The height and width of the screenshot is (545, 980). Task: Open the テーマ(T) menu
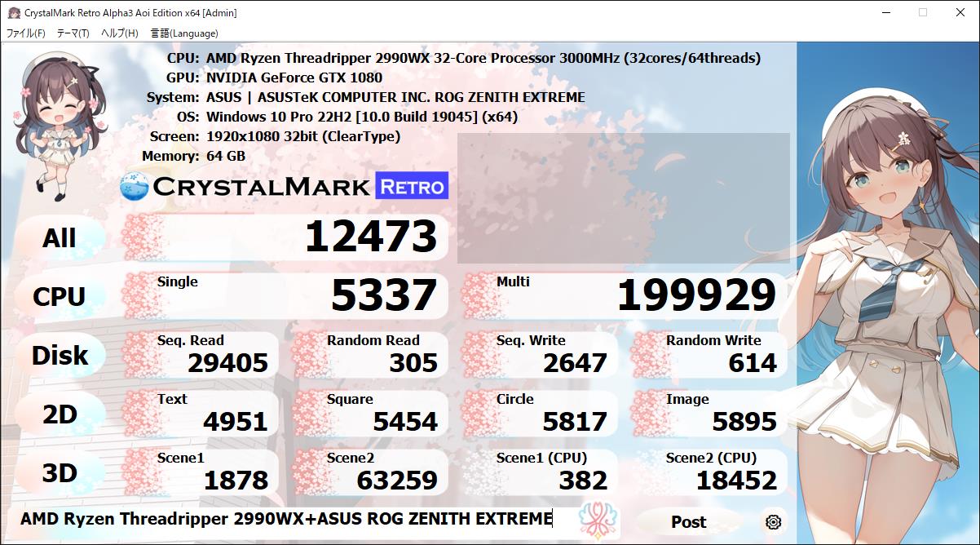73,33
